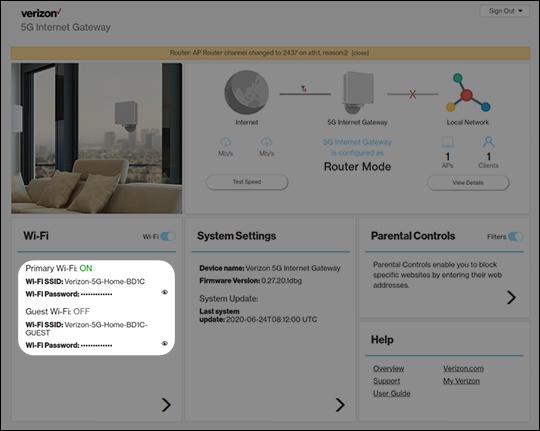Click the Guest SSID Verizon-5G-Home-BD1C-GUEST

(86, 329)
